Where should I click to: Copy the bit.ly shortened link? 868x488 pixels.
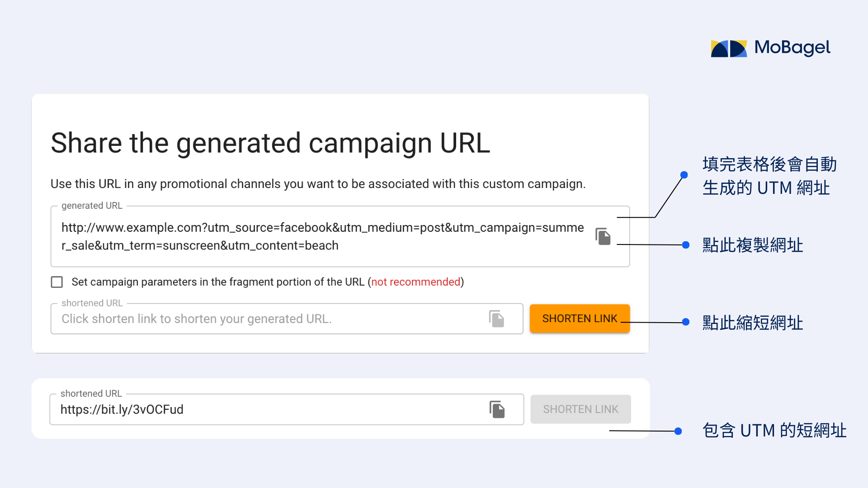(497, 409)
